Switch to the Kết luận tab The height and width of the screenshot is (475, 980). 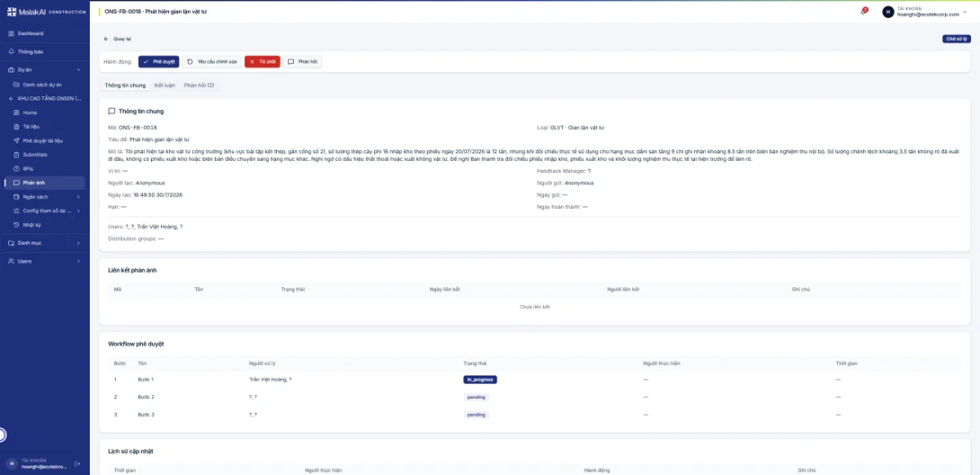(165, 85)
